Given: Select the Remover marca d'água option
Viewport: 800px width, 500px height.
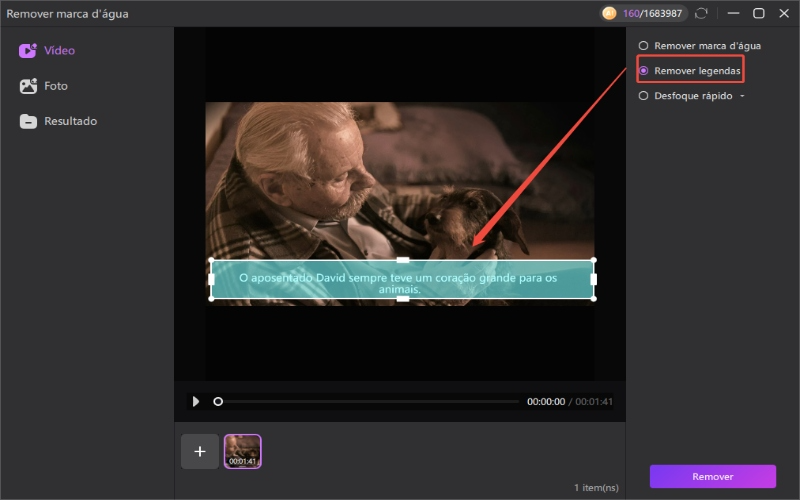Looking at the screenshot, I should click(x=699, y=46).
